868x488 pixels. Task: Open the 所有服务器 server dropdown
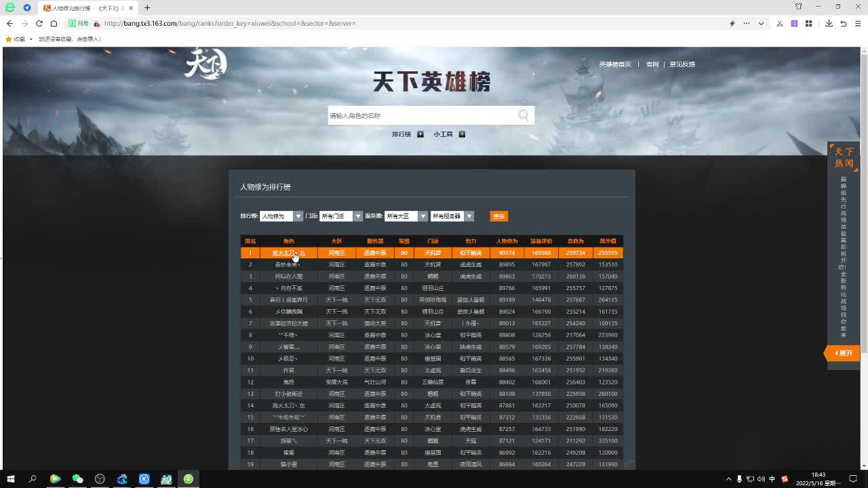coord(452,216)
